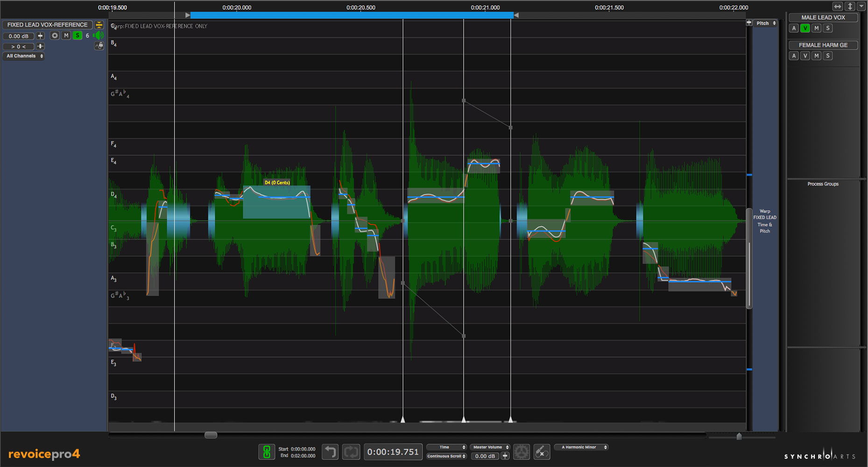868x467 pixels.
Task: Click the > 0 < pan value field
Action: coord(19,47)
